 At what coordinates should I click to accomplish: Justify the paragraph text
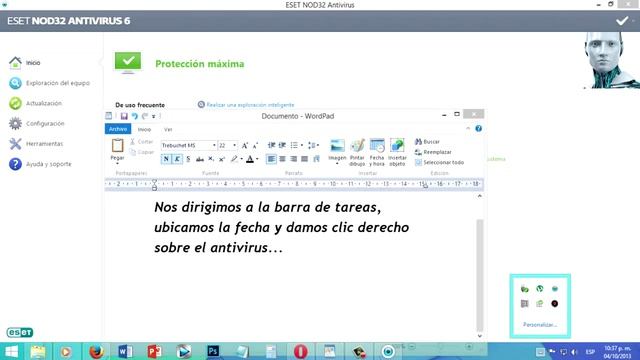click(304, 159)
